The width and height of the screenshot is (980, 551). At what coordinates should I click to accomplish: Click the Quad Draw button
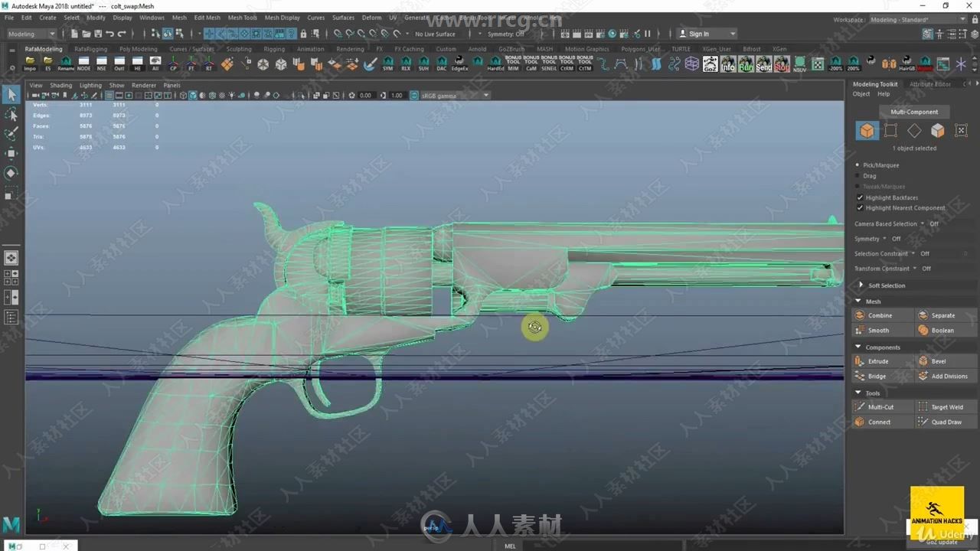click(946, 422)
